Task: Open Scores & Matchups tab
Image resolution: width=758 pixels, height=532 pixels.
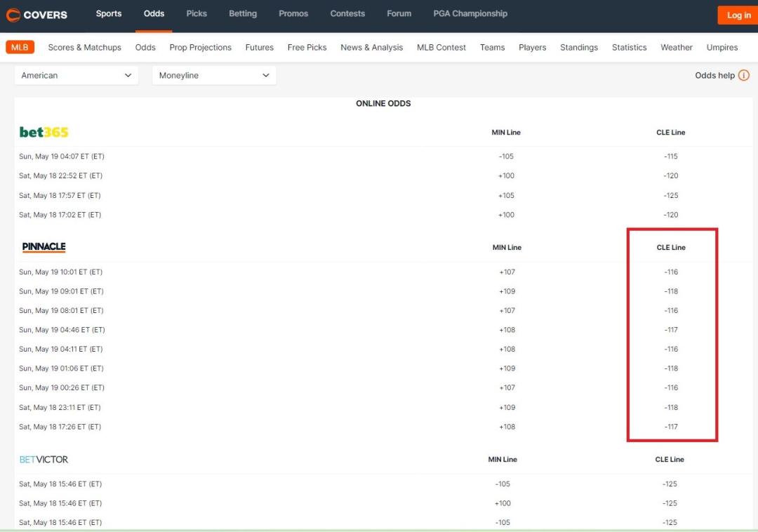Action: click(x=85, y=47)
